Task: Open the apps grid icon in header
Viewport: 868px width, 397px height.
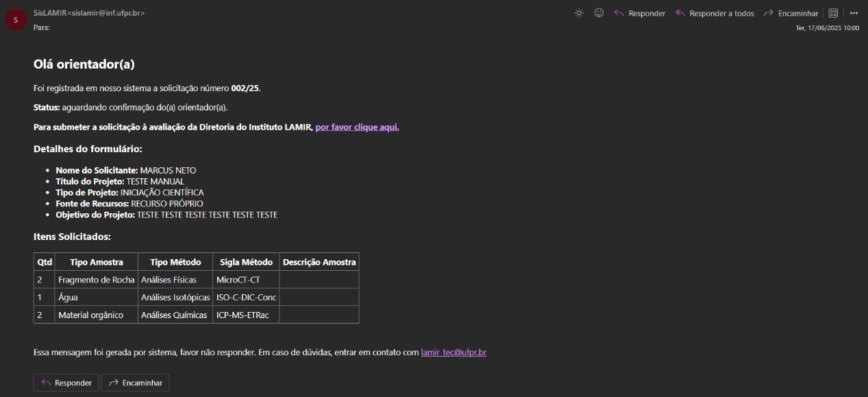Action: 834,13
